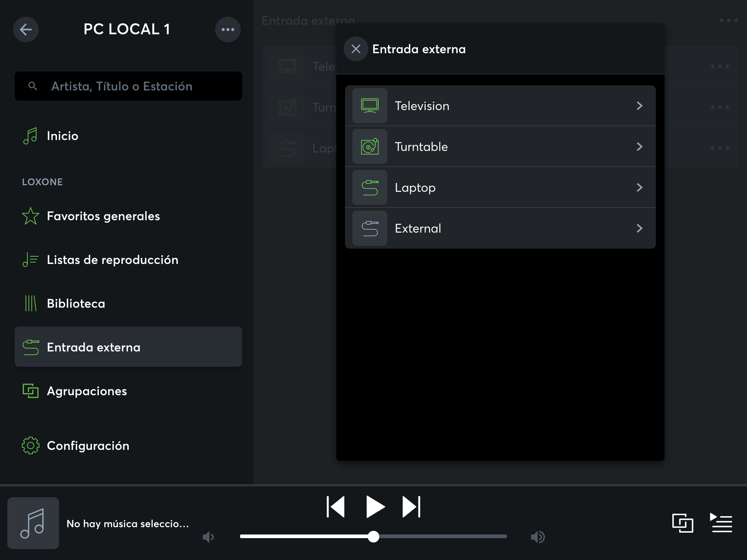Open the three-dot menu beside PC LOCAL 1
The image size is (747, 560).
point(228,30)
